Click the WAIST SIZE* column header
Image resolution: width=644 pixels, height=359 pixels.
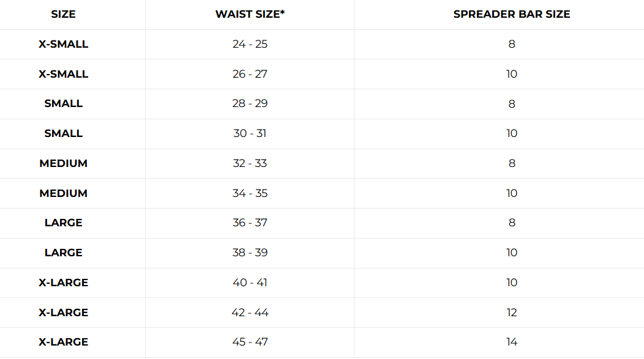(x=250, y=14)
